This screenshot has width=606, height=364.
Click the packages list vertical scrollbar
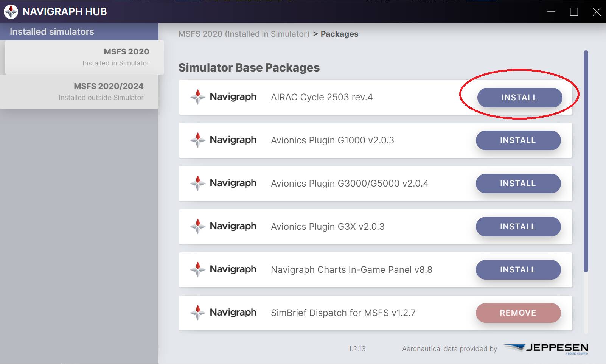(x=586, y=161)
